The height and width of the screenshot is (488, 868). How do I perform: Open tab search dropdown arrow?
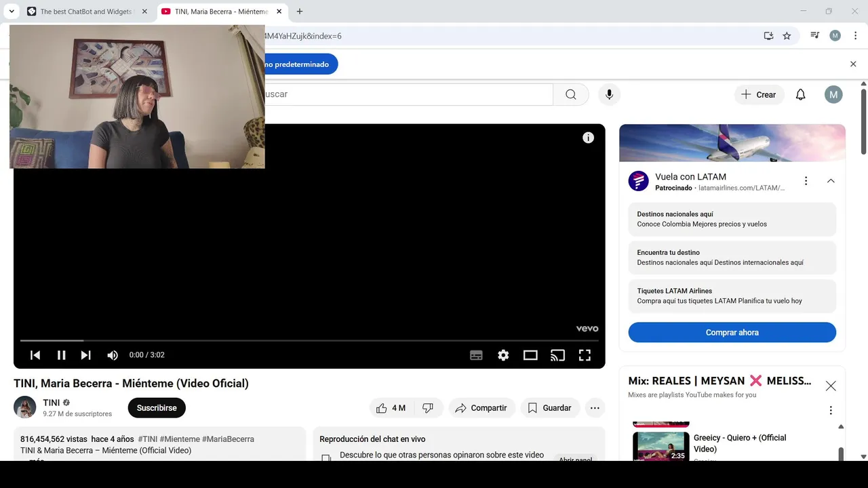tap(12, 12)
